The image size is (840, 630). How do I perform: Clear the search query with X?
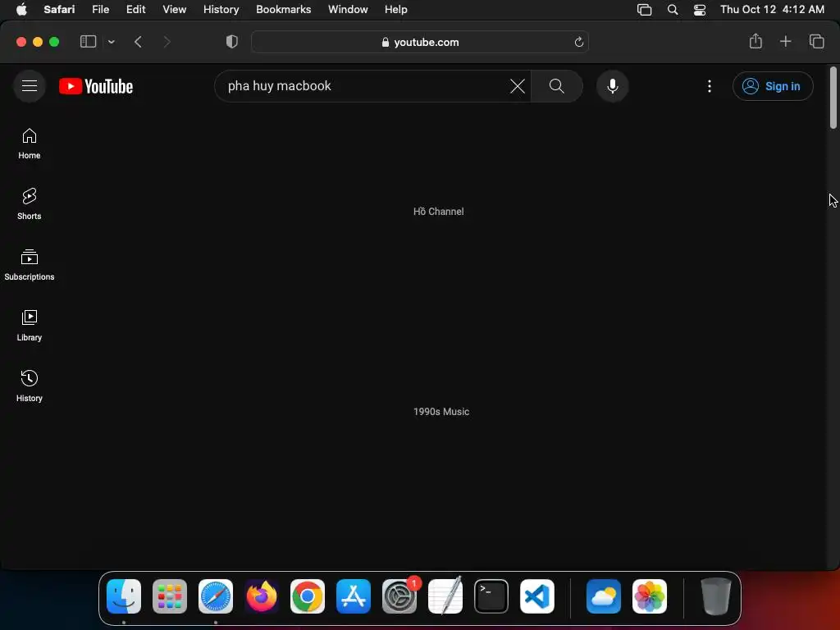pos(518,85)
